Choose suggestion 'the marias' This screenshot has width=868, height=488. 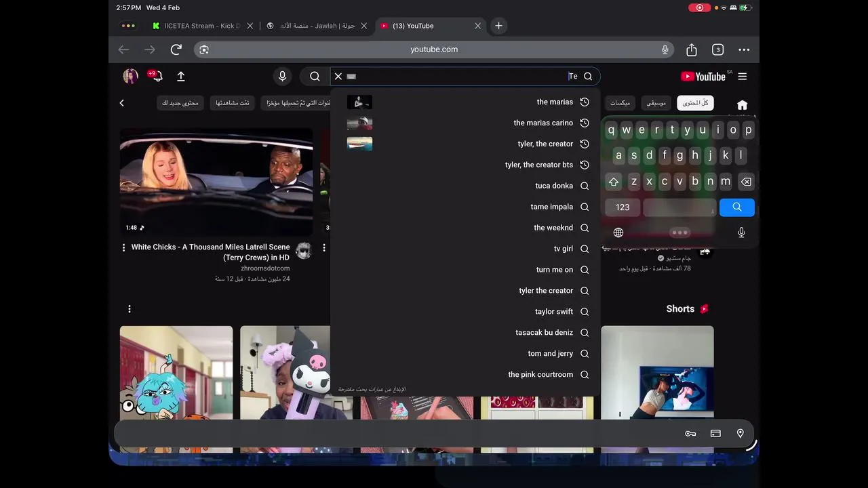point(465,102)
